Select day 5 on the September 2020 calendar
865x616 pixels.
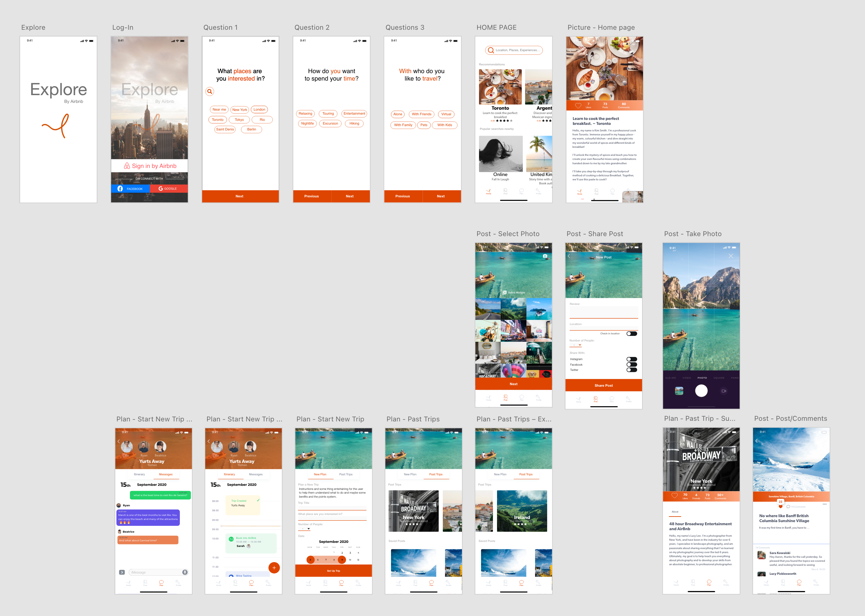click(310, 560)
